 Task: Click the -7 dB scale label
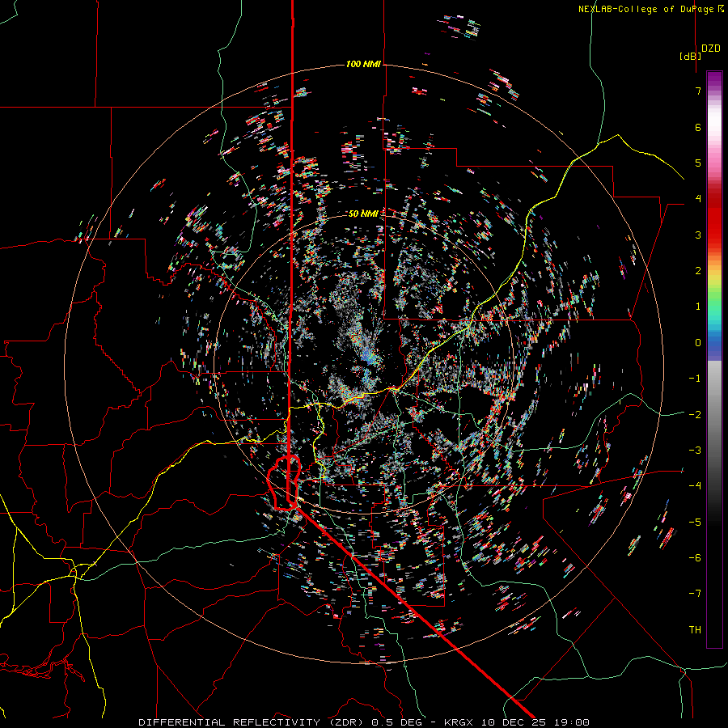click(695, 594)
